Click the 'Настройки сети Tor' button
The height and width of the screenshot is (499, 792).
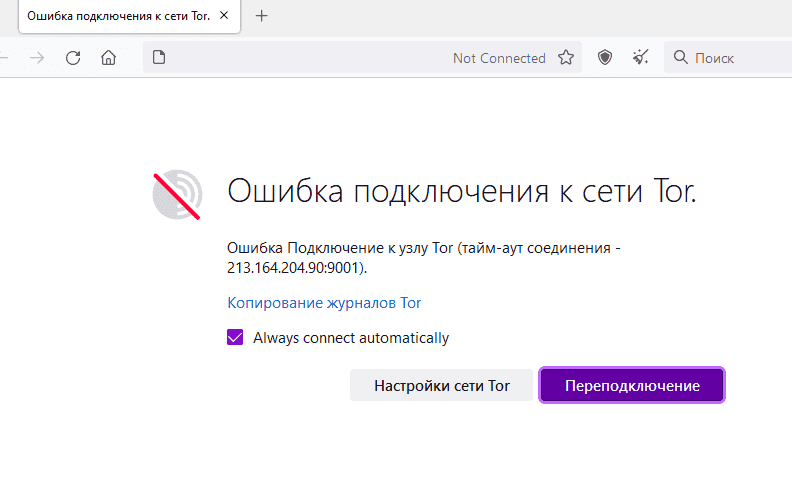pyautogui.click(x=441, y=385)
